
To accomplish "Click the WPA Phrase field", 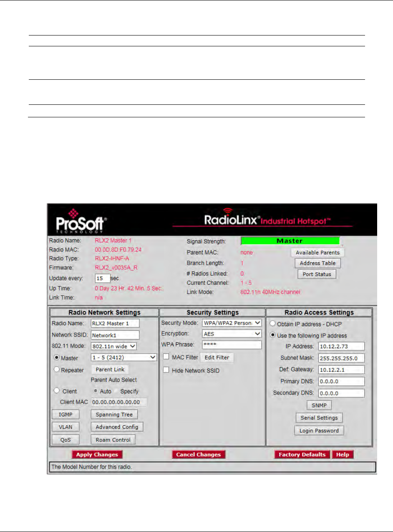I will (x=232, y=345).
